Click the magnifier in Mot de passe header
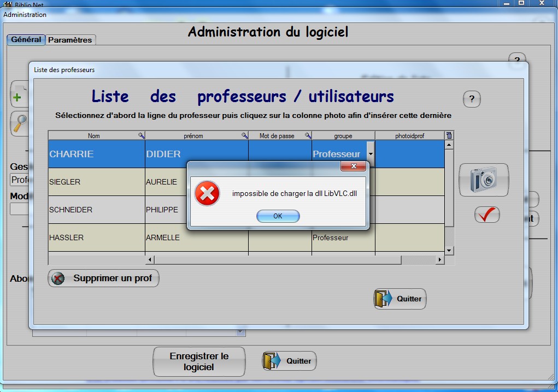Viewport: 558px width, 392px height. click(308, 136)
